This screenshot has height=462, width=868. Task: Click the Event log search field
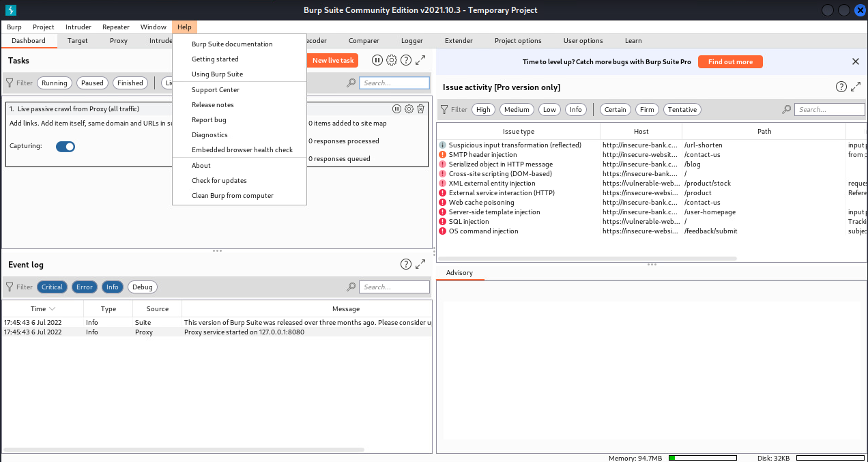394,287
